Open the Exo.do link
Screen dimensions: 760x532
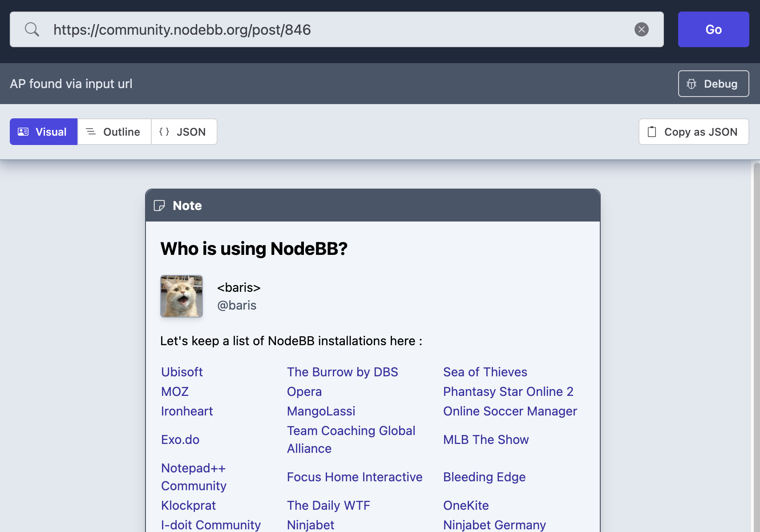tap(180, 439)
